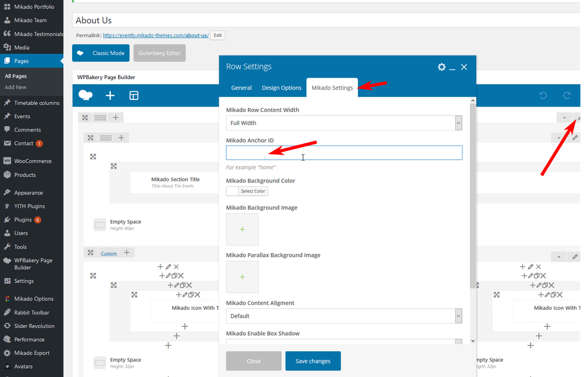Add a Mikado Background Image

[x=242, y=229]
